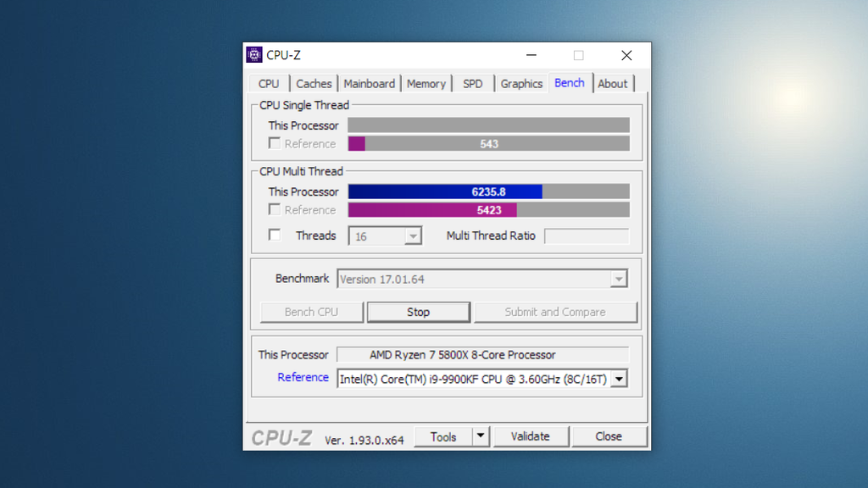This screenshot has height=488, width=868.
Task: Open the Threads count dropdown
Action: click(415, 236)
